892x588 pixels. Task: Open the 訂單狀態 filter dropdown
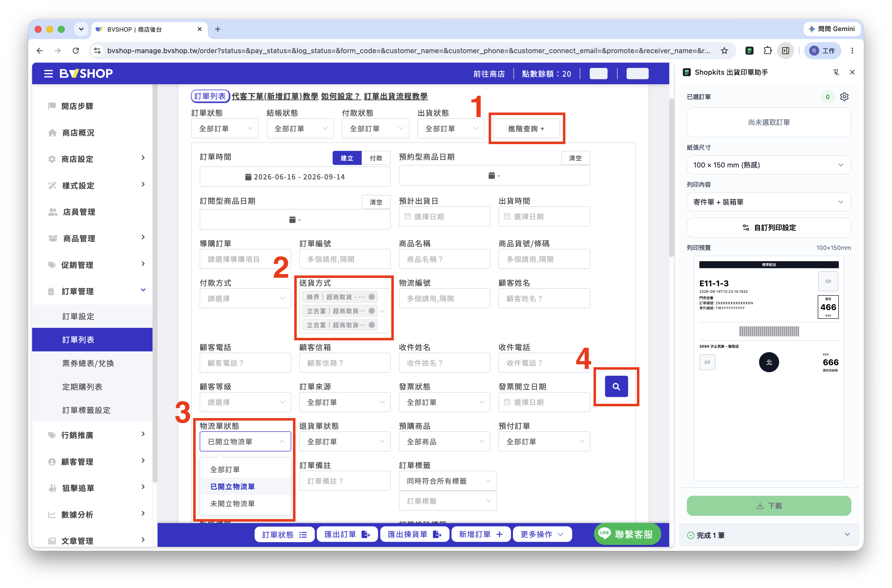point(225,128)
